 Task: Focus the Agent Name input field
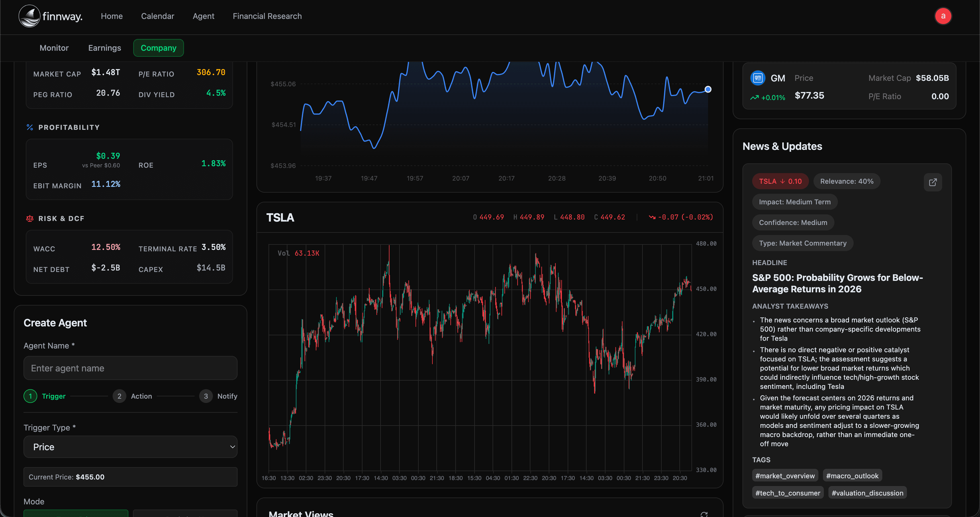(130, 368)
